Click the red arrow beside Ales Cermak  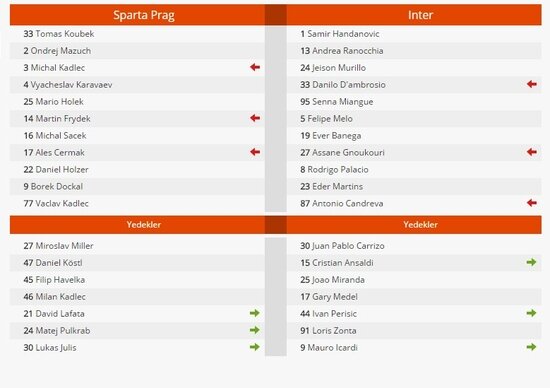click(x=255, y=152)
